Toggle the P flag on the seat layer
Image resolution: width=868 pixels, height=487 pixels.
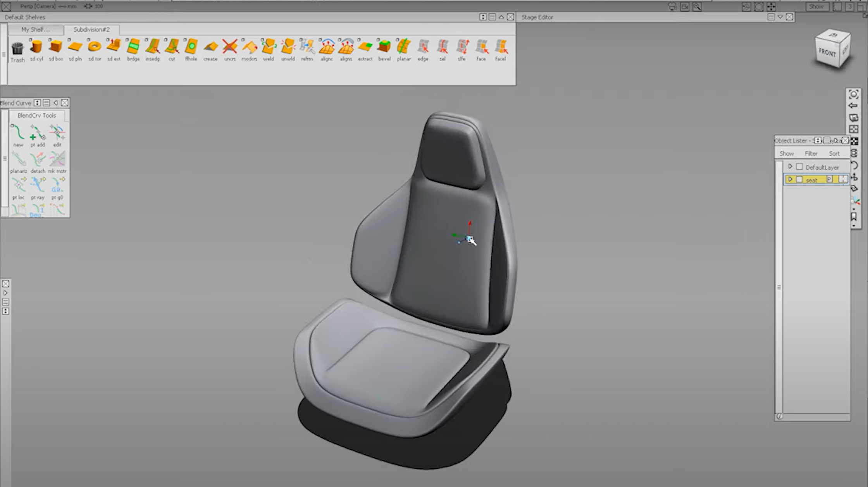pos(829,179)
